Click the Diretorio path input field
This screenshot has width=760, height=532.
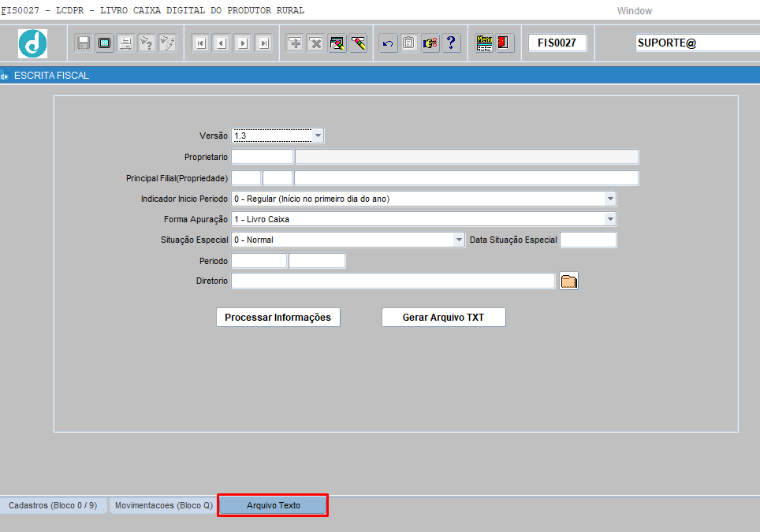pos(393,281)
